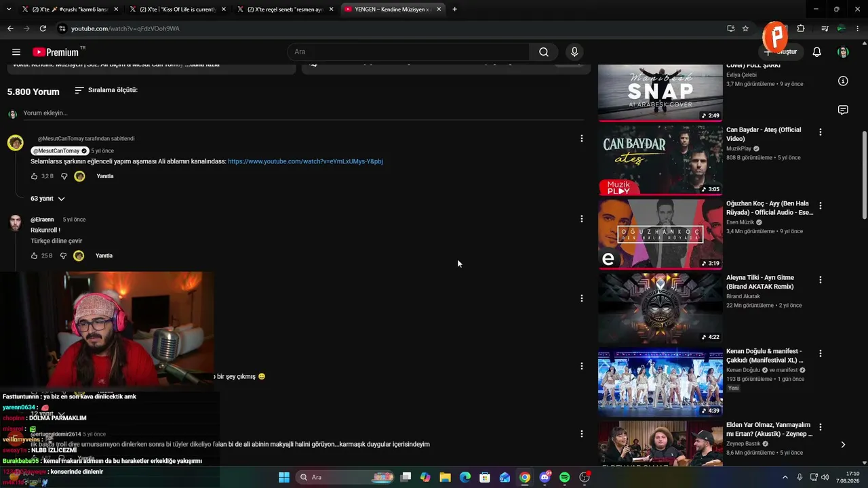
Task: Open the @Elraenn channel name
Action: (42, 220)
